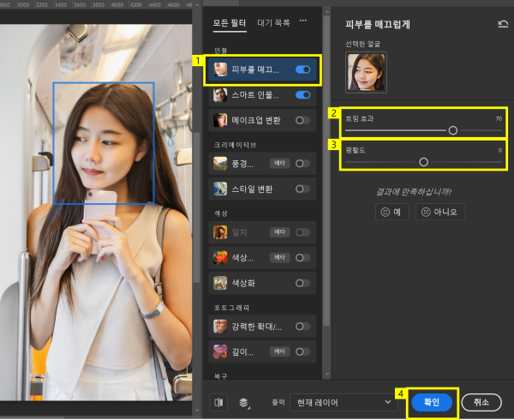Switch to the 대기 목록 tab
The height and width of the screenshot is (420, 514).
pyautogui.click(x=273, y=23)
